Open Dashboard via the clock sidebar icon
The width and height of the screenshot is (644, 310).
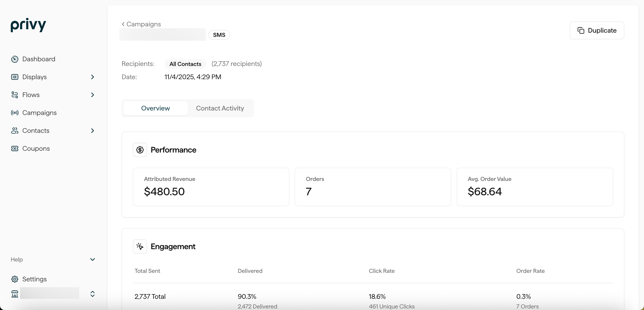[x=15, y=59]
